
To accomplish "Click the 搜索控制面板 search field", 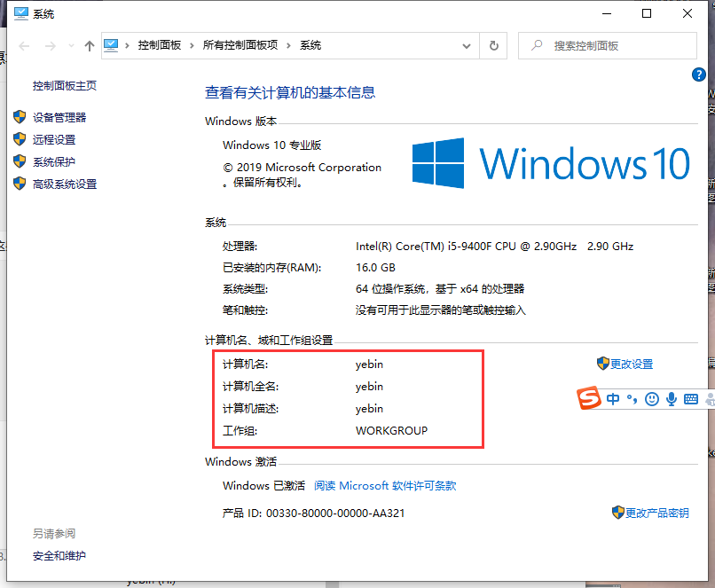I will pyautogui.click(x=608, y=45).
